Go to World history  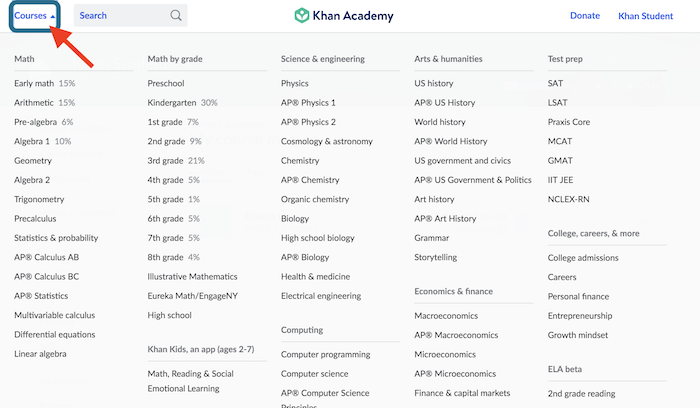[439, 122]
